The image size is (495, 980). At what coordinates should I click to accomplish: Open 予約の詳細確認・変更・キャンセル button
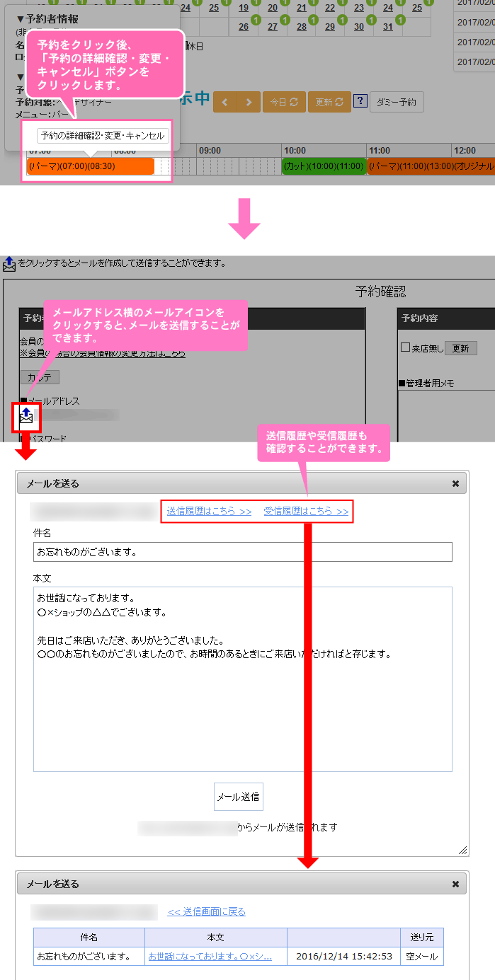(103, 135)
